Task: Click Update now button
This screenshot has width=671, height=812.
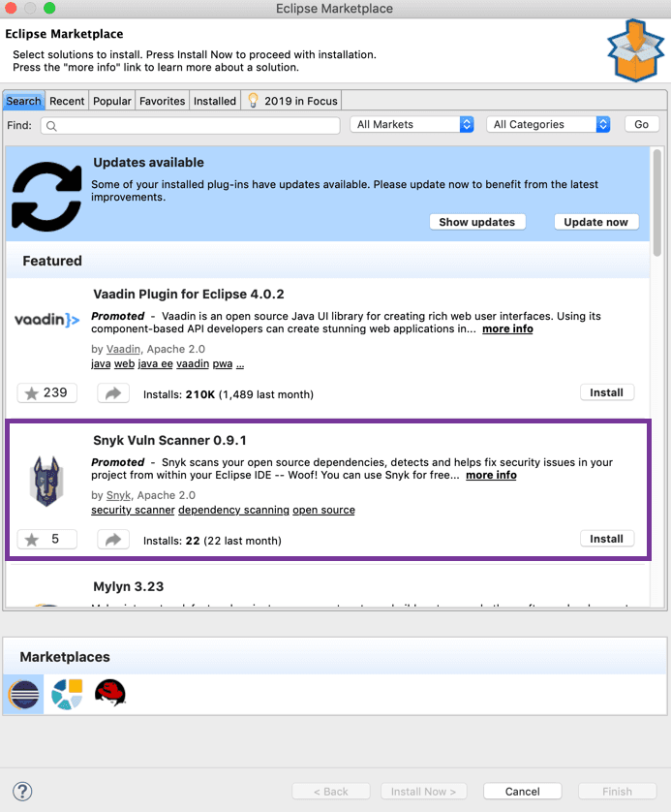Action: point(596,222)
